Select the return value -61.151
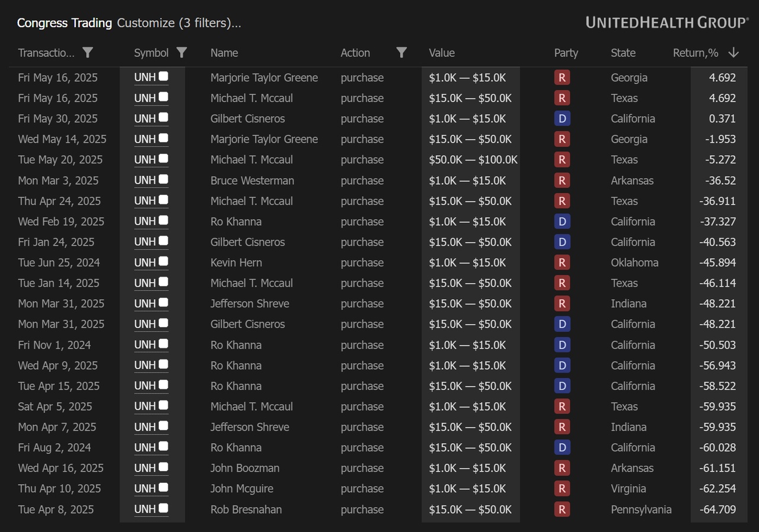The height and width of the screenshot is (532, 759). pos(717,468)
